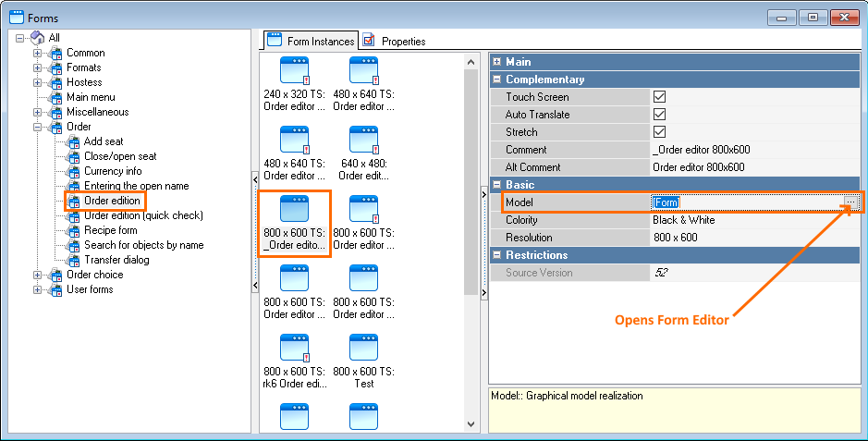Click the Alt Comment value field
The image size is (868, 441).
tap(755, 167)
